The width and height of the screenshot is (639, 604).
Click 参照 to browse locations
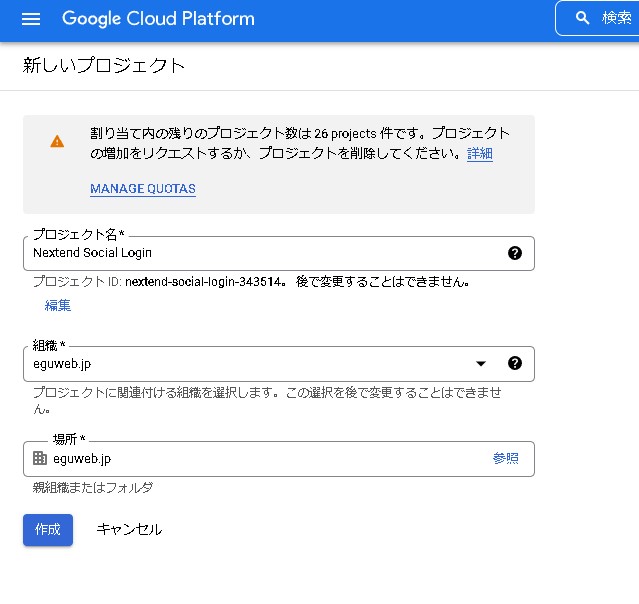(505, 458)
